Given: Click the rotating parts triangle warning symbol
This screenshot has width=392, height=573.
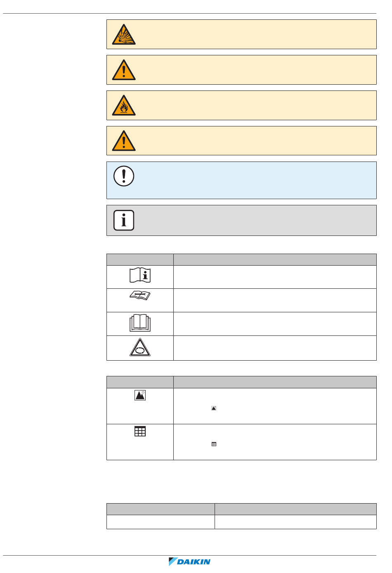Looking at the screenshot, I should tap(140, 347).
